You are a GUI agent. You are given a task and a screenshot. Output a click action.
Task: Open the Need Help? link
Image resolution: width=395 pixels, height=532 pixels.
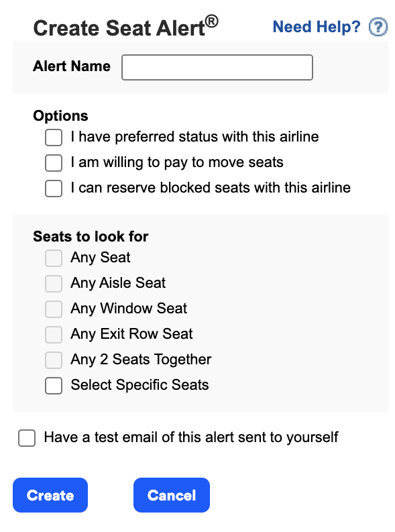click(317, 27)
